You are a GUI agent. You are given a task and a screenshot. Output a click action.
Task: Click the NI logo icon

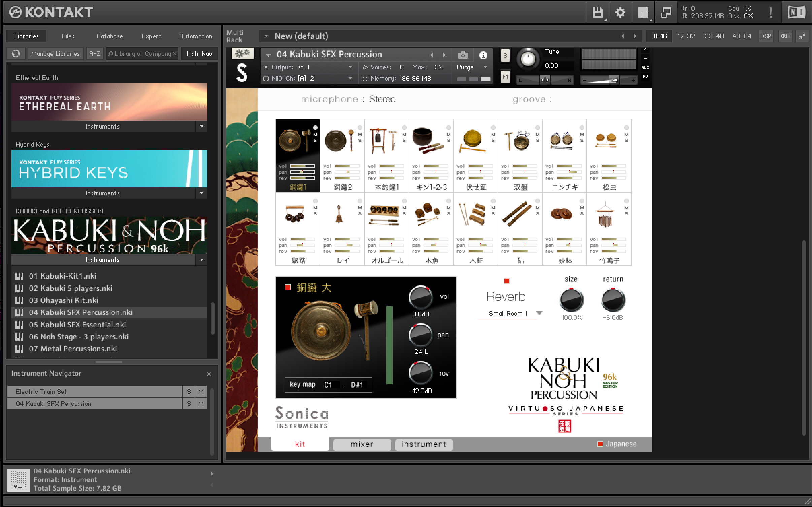click(797, 12)
